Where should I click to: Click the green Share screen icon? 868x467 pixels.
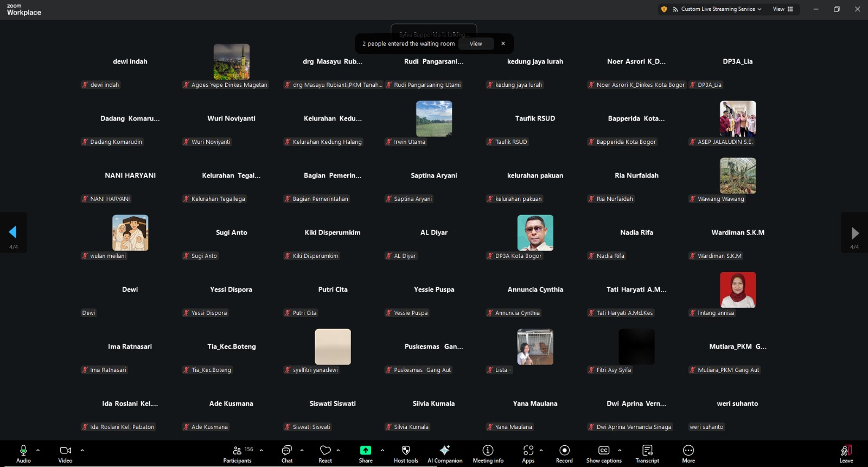(x=366, y=450)
